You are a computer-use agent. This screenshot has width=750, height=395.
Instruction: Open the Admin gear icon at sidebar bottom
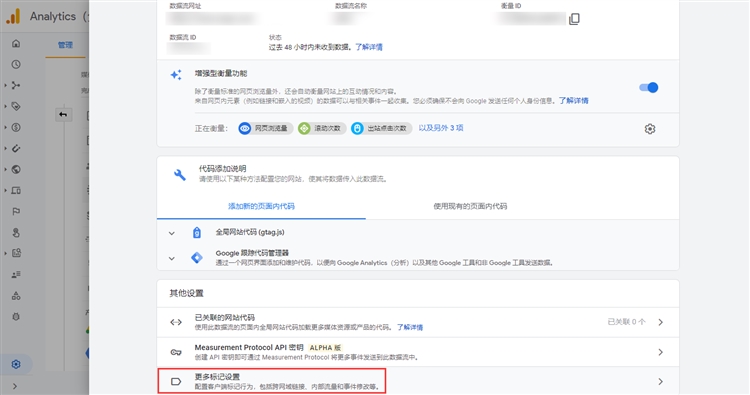[16, 364]
